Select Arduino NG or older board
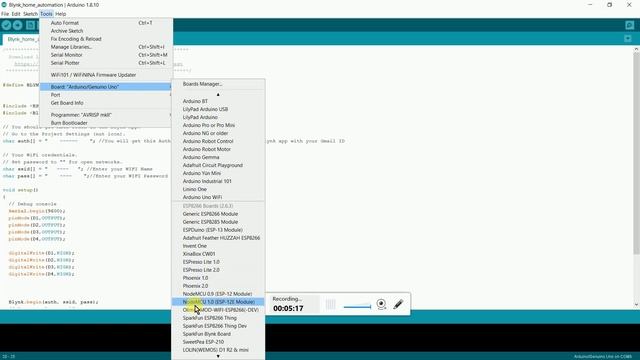This screenshot has height=360, width=640. 218,133
